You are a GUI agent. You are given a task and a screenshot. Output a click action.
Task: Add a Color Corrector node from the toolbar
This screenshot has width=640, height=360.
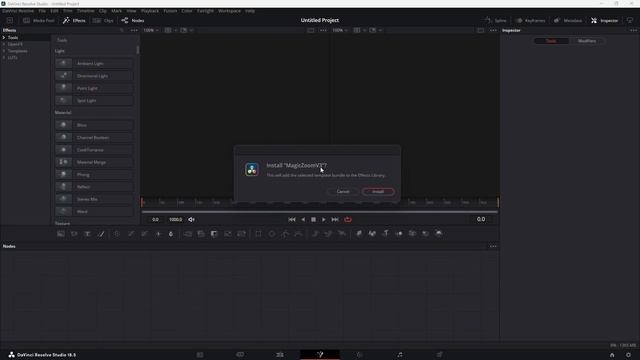point(117,234)
